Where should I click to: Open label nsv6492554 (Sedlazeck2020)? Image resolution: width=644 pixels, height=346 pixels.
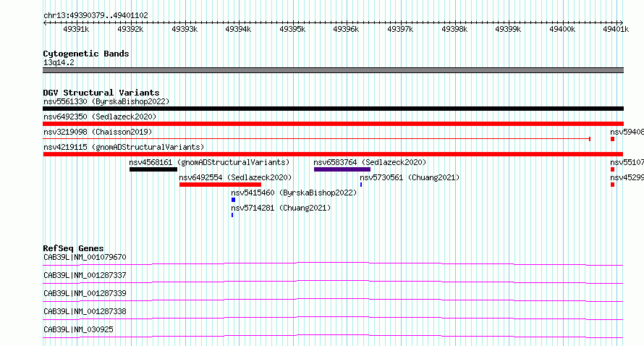pyautogui.click(x=235, y=177)
